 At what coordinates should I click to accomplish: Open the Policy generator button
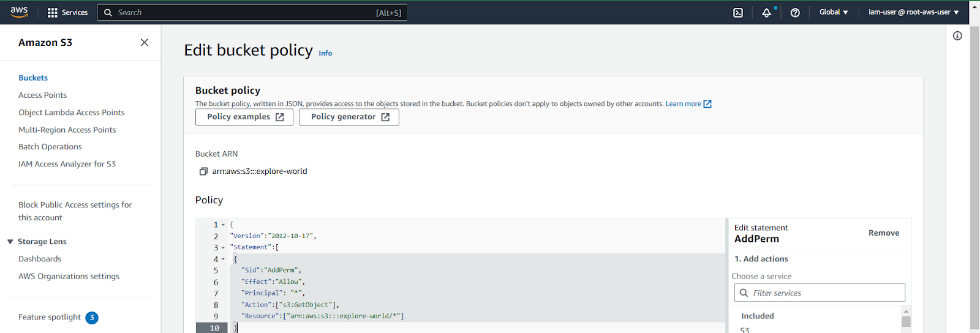coord(349,117)
